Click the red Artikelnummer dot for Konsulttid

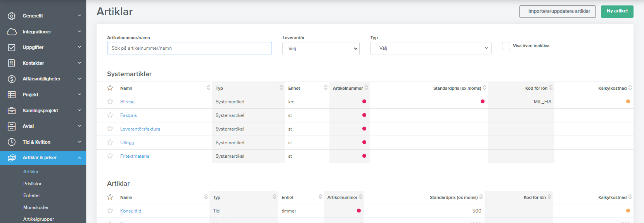(x=359, y=211)
